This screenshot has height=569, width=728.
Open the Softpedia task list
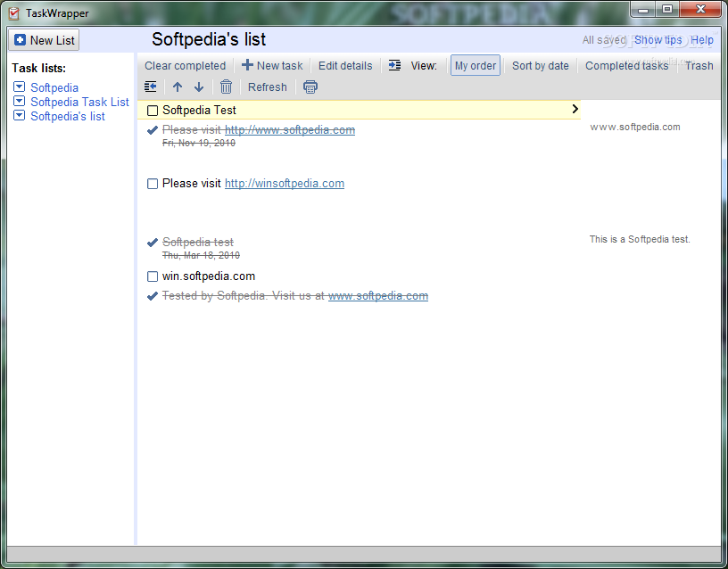(54, 87)
